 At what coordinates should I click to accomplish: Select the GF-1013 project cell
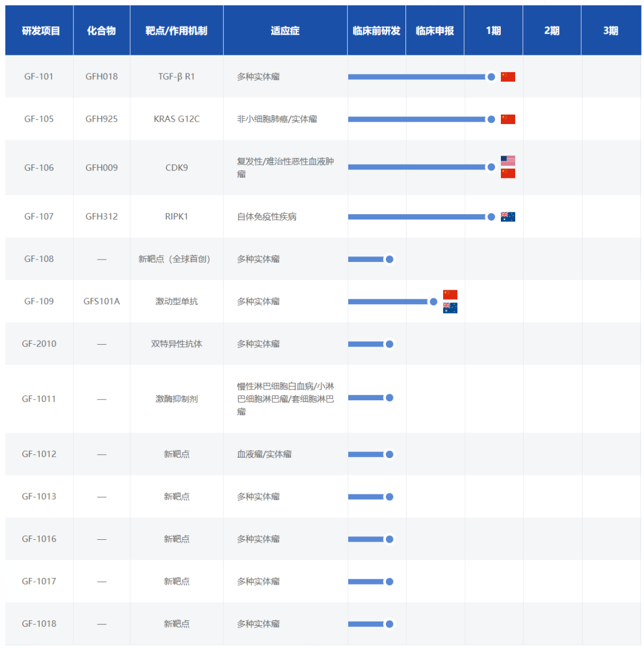[39, 497]
